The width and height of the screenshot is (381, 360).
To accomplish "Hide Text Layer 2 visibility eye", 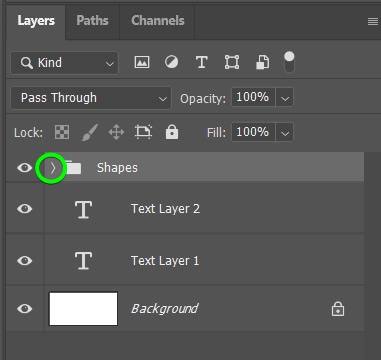I will pos(25,209).
